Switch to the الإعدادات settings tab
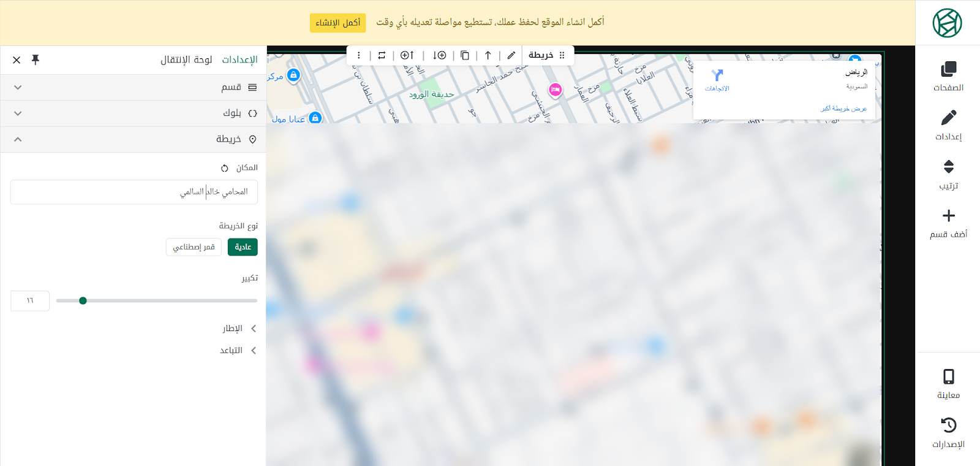 point(239,59)
